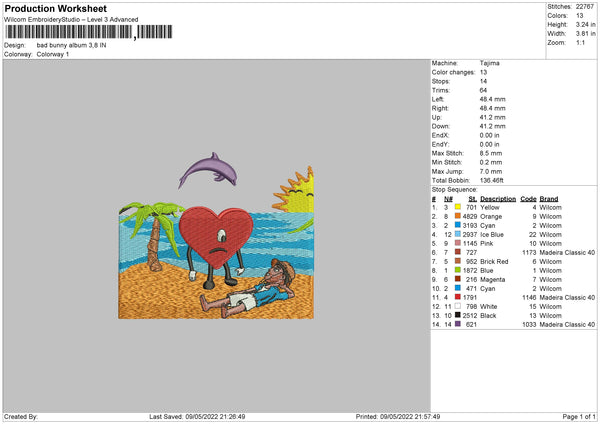Click the Max Jump value 7.0 mm
The height and width of the screenshot is (424, 600).
(x=492, y=171)
